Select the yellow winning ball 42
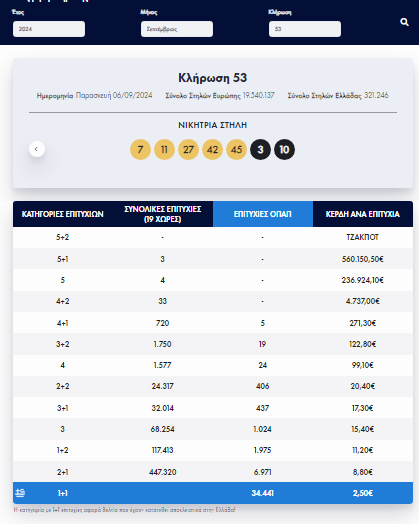The image size is (419, 524). coord(213,149)
